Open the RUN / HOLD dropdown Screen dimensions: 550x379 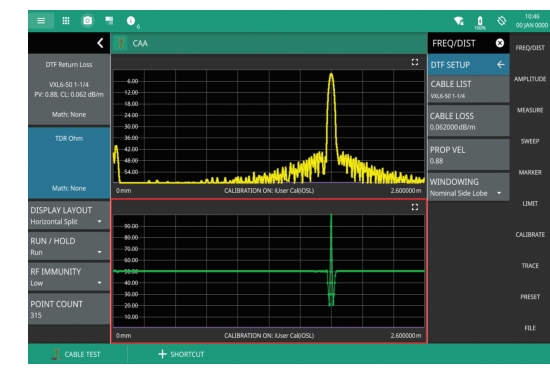69,246
